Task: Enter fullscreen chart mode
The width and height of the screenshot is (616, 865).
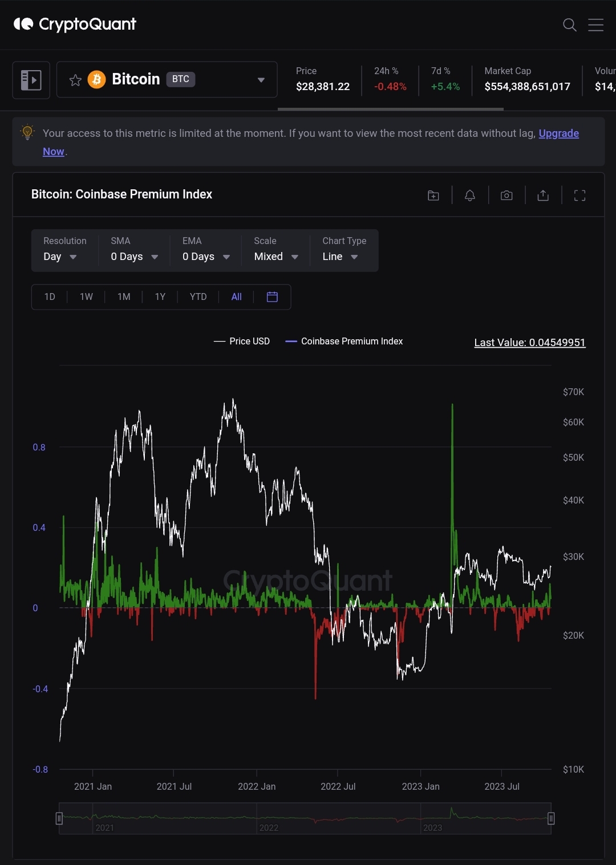Action: coord(579,196)
